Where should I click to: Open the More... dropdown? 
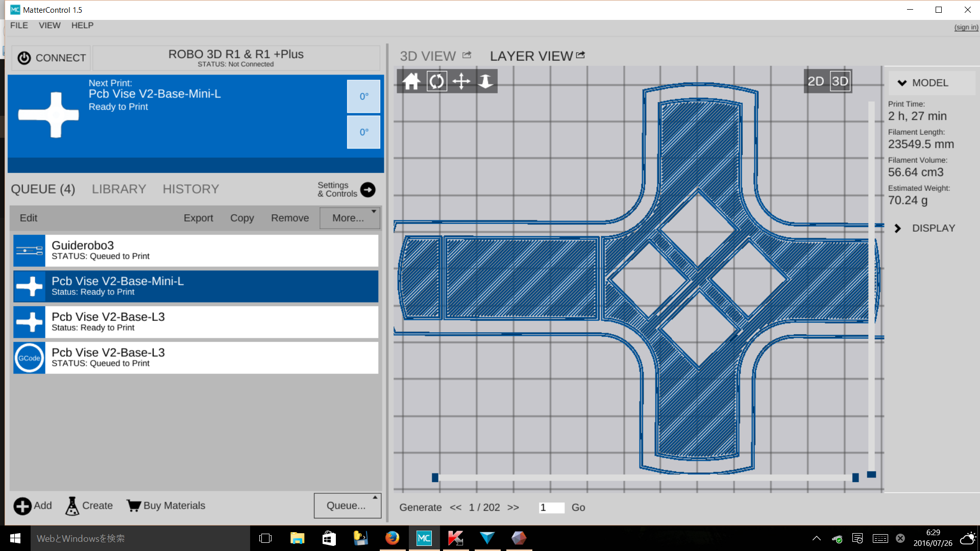point(350,218)
